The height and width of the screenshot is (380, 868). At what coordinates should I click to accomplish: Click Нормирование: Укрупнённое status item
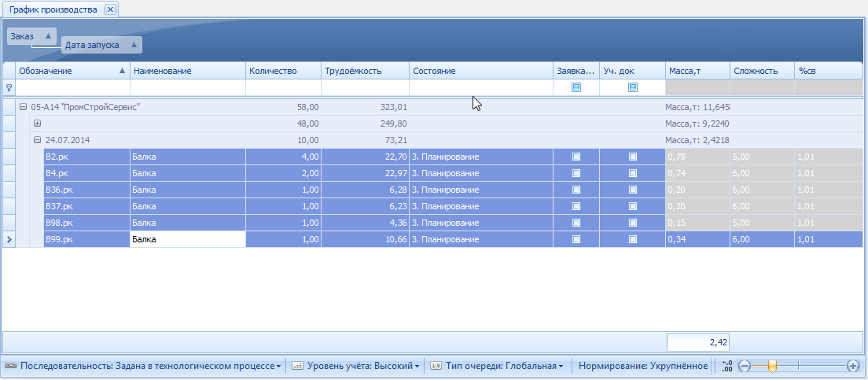click(x=643, y=366)
